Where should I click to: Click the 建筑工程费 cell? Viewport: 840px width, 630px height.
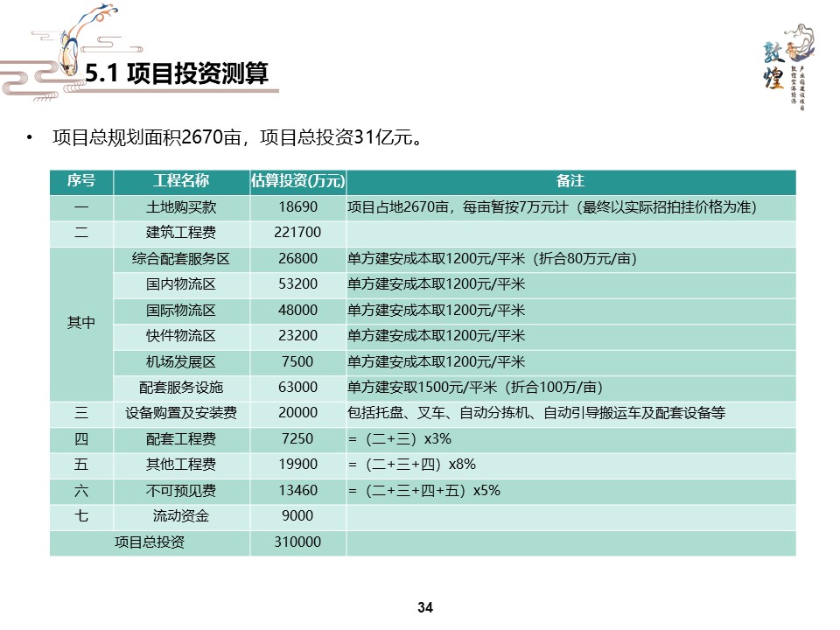(x=181, y=233)
